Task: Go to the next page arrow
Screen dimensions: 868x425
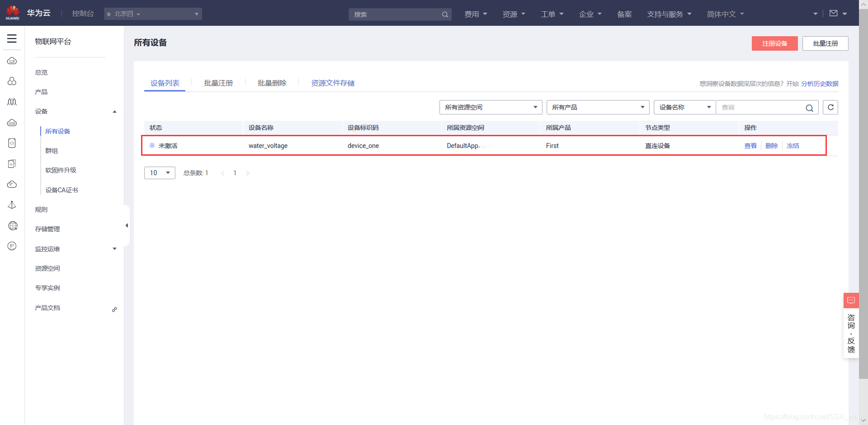Action: (247, 173)
